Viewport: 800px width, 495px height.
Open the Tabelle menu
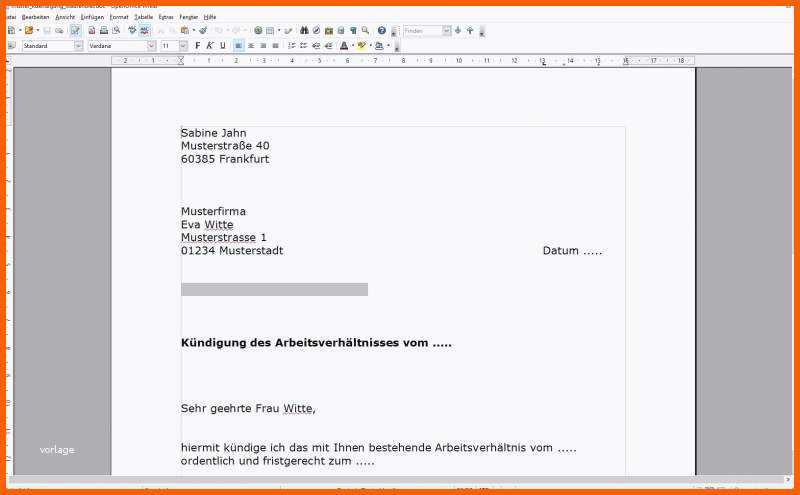click(x=143, y=17)
